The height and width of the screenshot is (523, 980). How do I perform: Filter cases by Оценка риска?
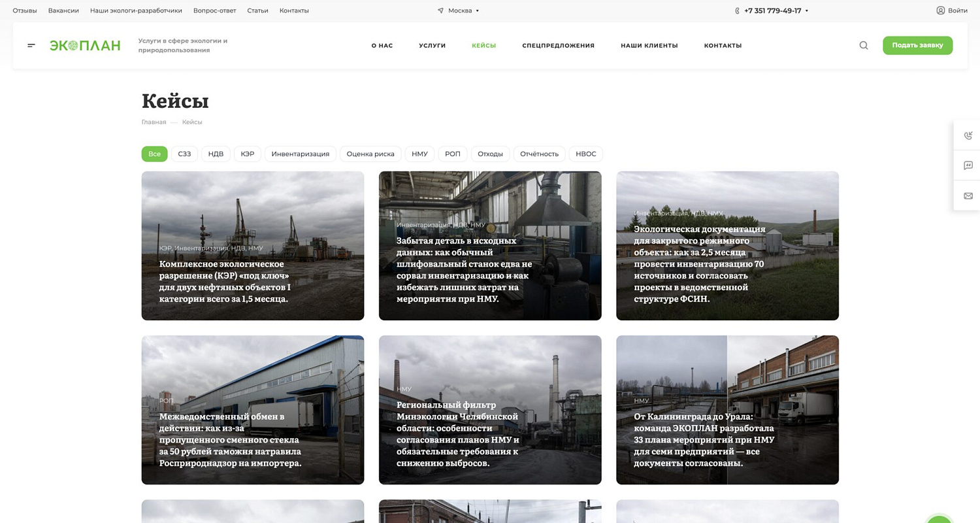coord(370,154)
